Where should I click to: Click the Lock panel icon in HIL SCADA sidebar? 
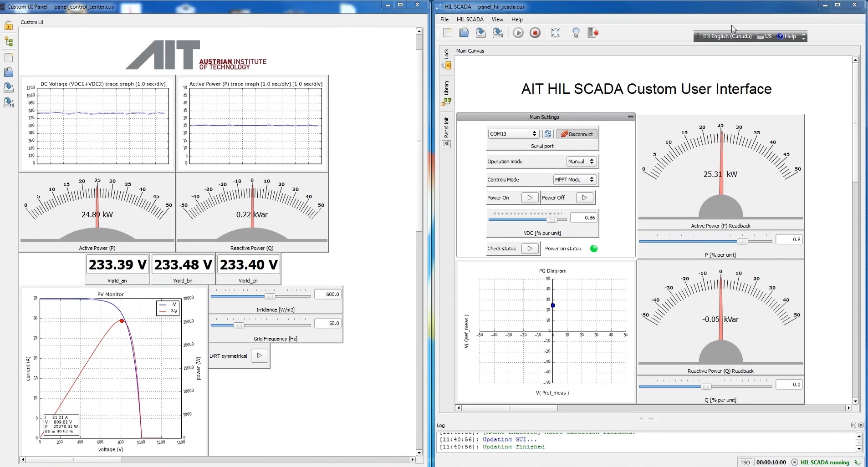coord(447,65)
